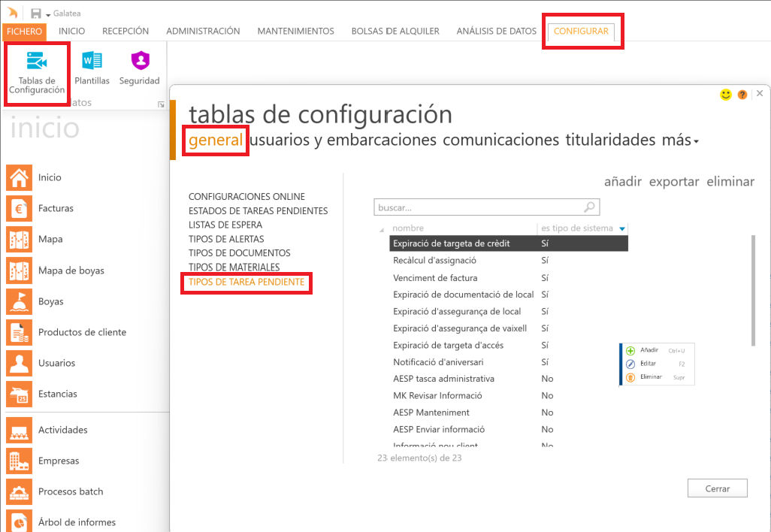Expand the 'más' sections dropdown

click(697, 142)
